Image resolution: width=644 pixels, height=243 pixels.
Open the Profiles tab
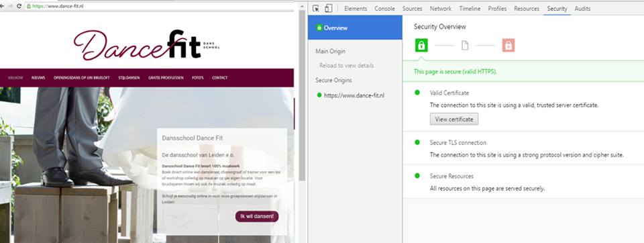point(497,9)
